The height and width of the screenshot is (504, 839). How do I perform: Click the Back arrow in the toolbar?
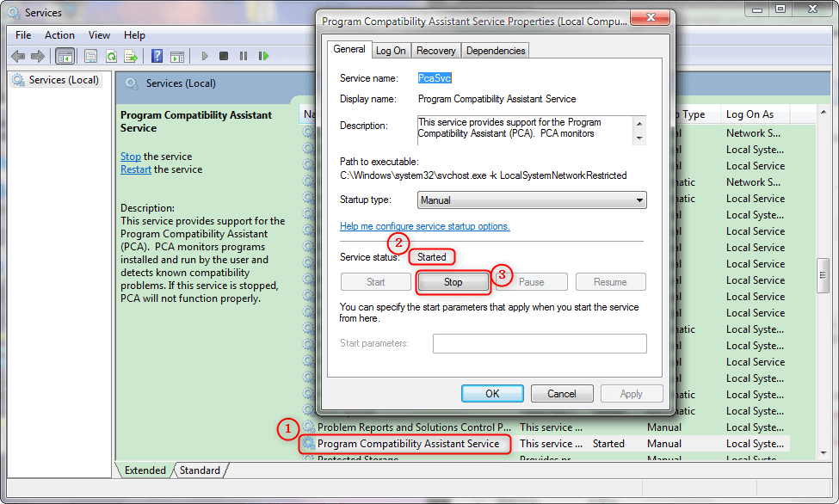pyautogui.click(x=18, y=57)
